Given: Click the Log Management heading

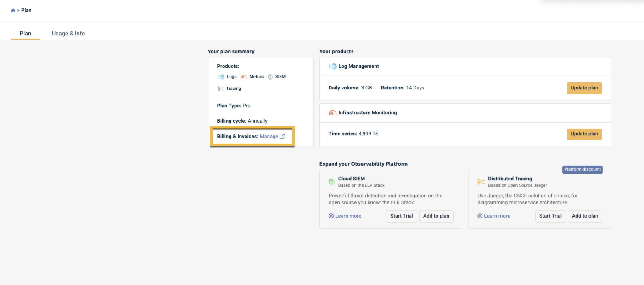Looking at the screenshot, I should point(358,66).
